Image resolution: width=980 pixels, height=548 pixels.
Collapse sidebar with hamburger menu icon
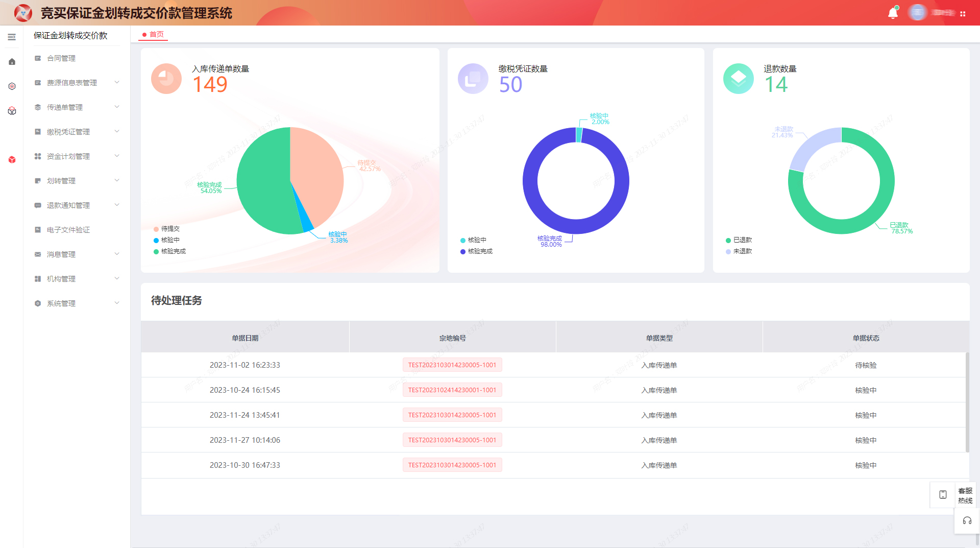(x=12, y=37)
